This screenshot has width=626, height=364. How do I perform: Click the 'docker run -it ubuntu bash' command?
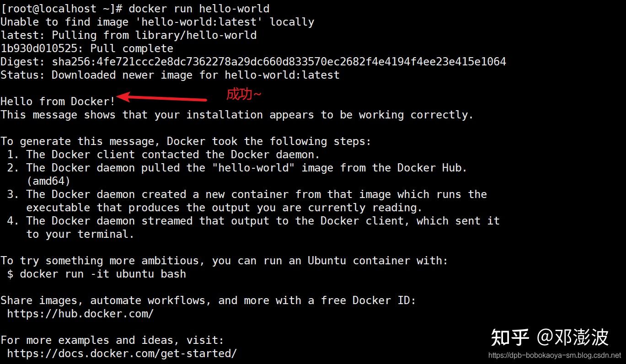[x=103, y=274]
